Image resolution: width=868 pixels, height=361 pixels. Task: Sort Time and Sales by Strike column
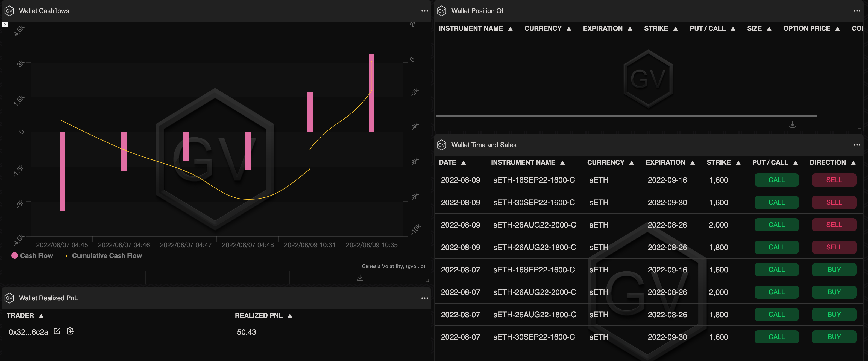[723, 162]
